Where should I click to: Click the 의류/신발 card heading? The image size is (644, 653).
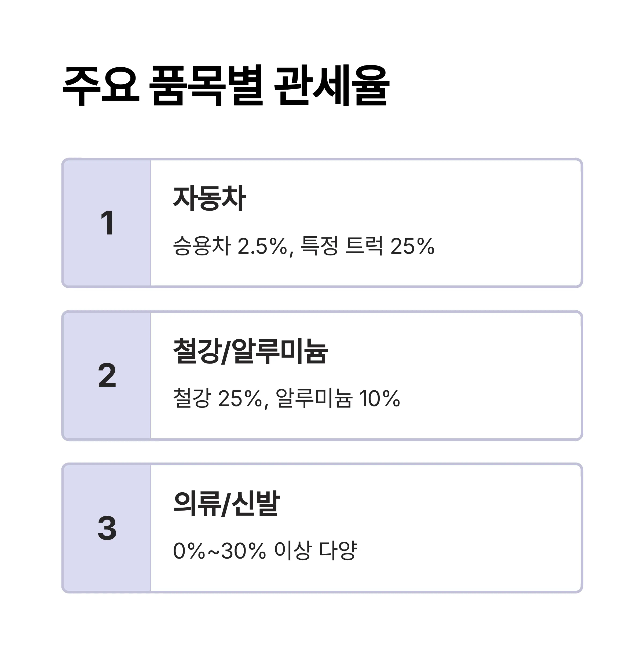226,504
